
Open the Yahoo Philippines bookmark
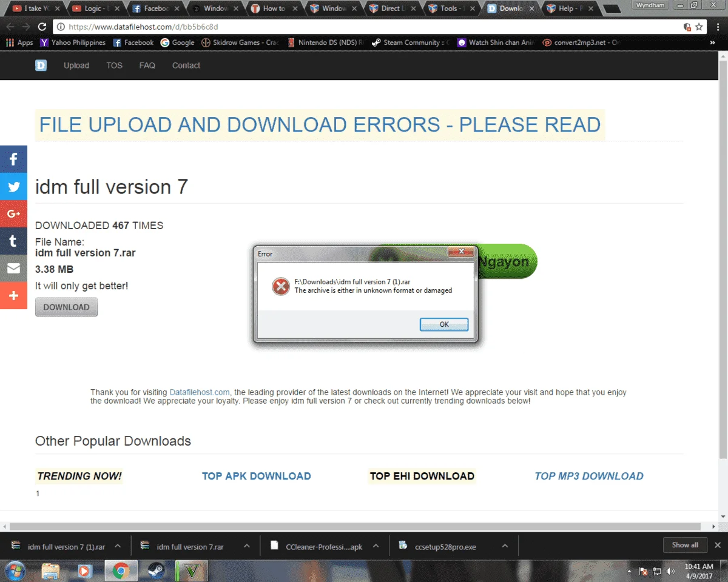[x=73, y=42]
